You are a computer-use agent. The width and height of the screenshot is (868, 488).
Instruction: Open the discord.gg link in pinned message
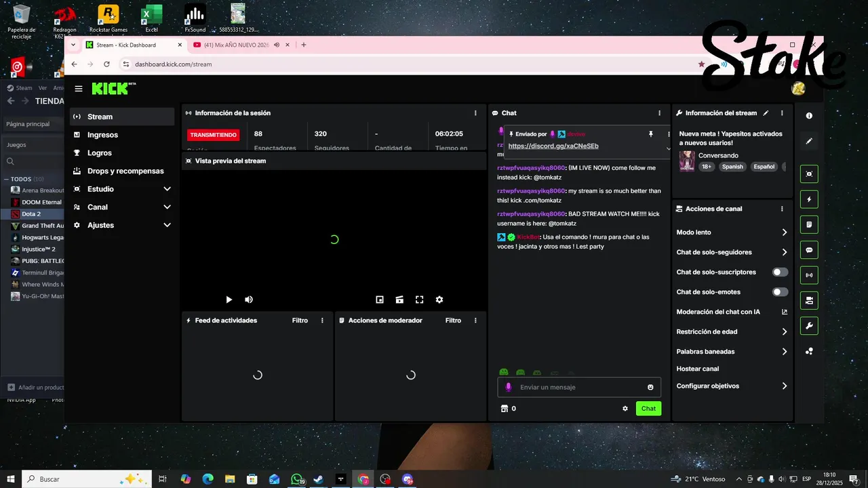(553, 146)
